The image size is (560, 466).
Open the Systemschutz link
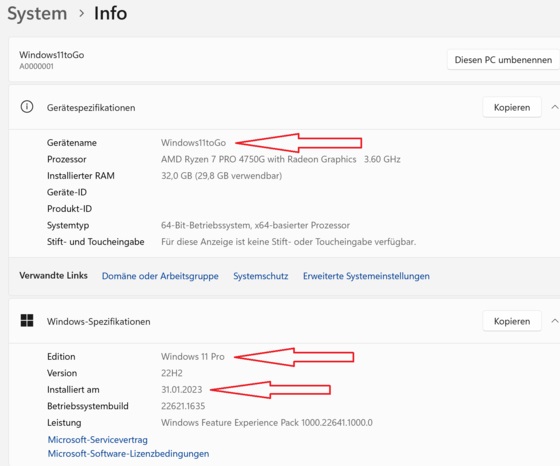pos(261,276)
